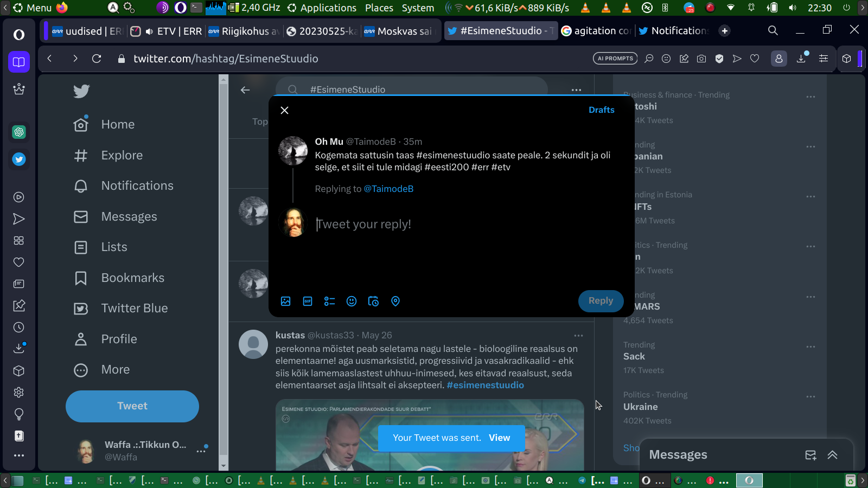
Task: Open browser downloads
Action: 801,59
